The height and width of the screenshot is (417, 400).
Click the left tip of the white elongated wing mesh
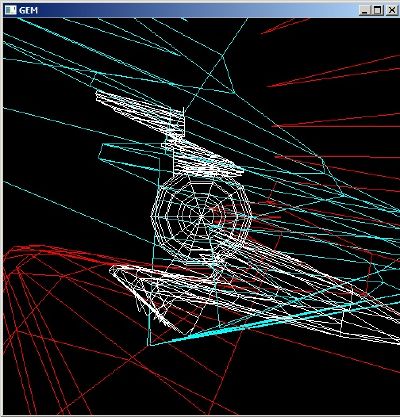(x=111, y=268)
